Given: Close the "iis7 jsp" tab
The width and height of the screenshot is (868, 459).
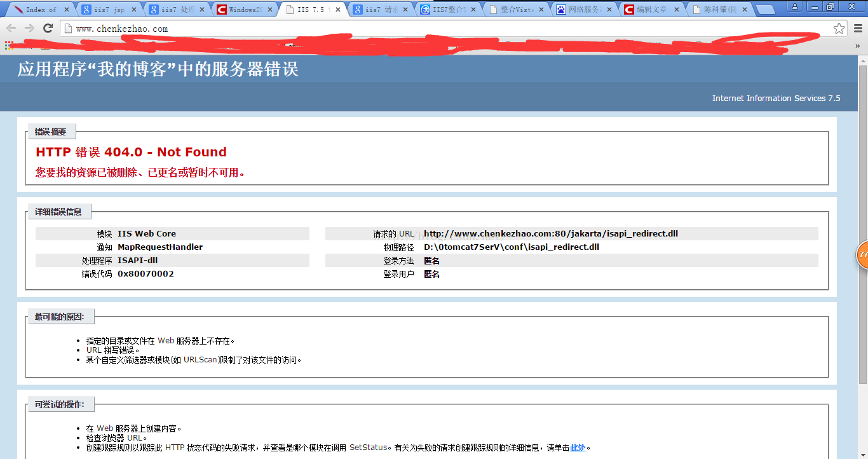Looking at the screenshot, I should coord(133,10).
